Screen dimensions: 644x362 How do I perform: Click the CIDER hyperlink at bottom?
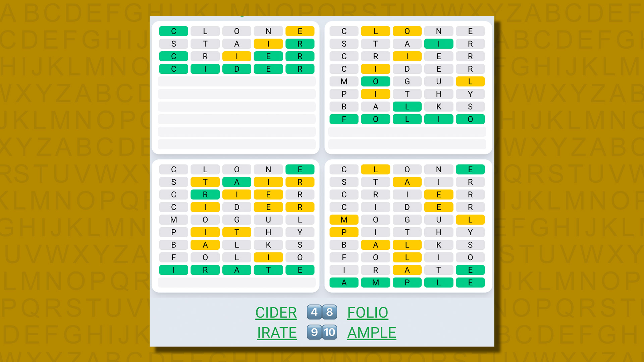tap(276, 312)
